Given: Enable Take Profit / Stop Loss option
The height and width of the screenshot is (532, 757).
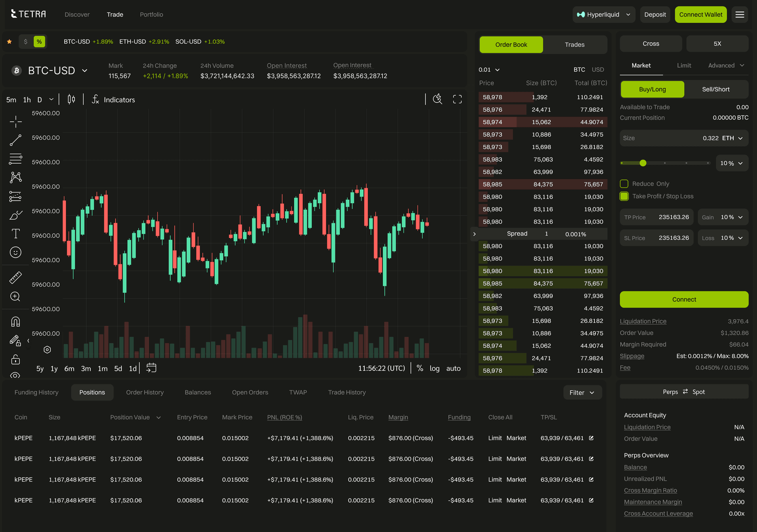Looking at the screenshot, I should coord(624,196).
